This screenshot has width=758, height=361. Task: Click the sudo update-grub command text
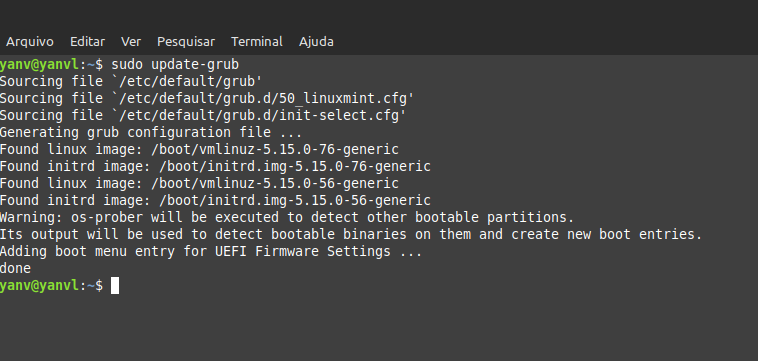coord(175,64)
